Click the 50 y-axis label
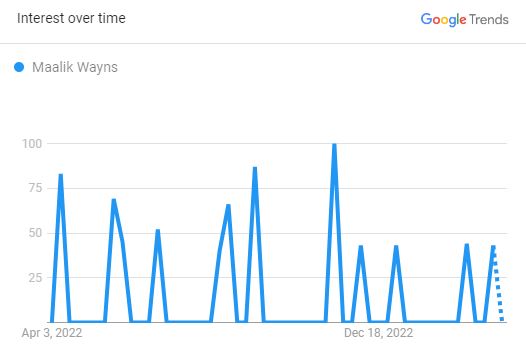 click(x=35, y=233)
